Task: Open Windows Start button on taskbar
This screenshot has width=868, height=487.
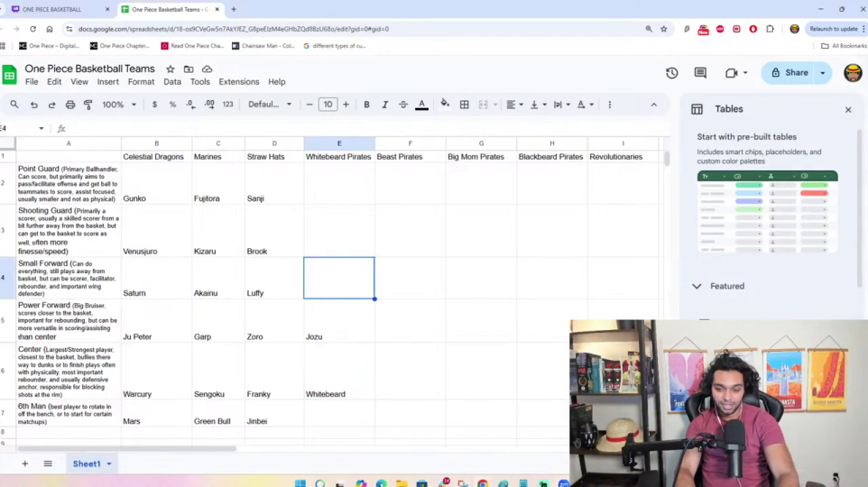Action: pyautogui.click(x=300, y=483)
